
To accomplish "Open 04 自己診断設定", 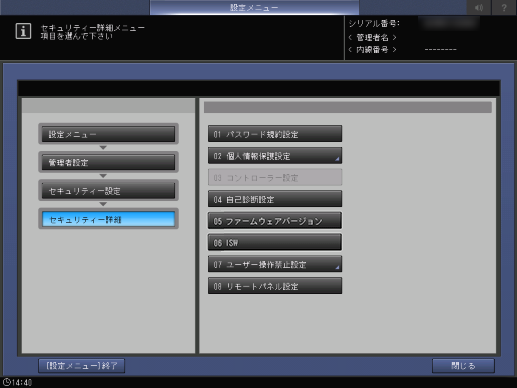I will pos(275,199).
